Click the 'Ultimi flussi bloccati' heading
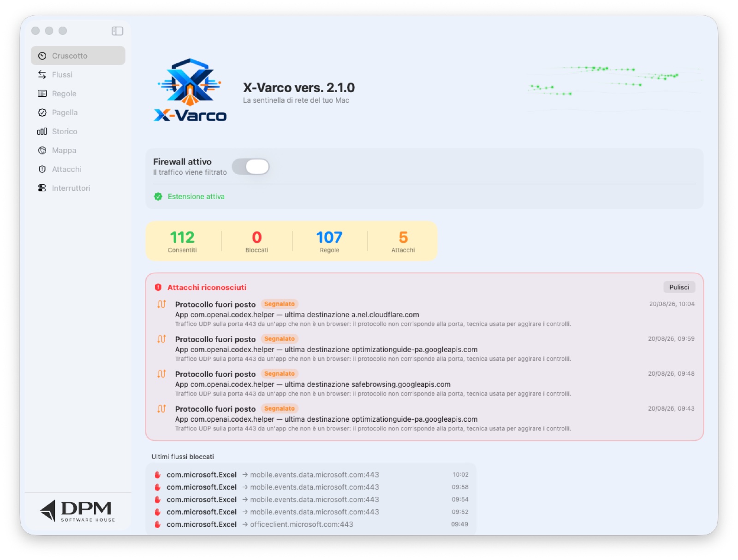This screenshot has height=560, width=738. coord(183,457)
